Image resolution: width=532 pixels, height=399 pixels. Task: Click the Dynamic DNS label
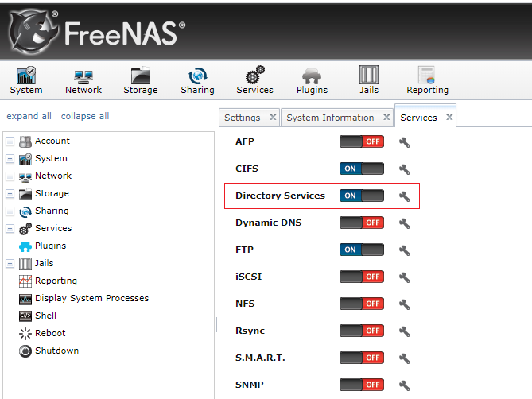pyautogui.click(x=268, y=223)
